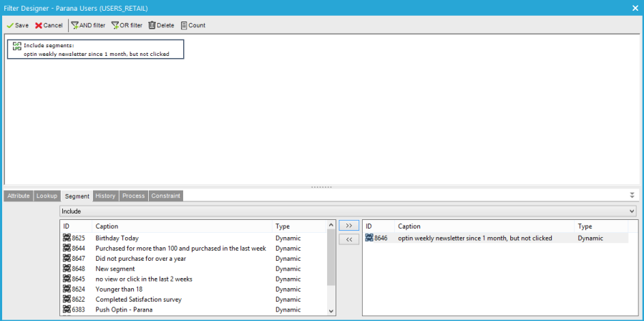Collapse the bottom panel with double chevron

pyautogui.click(x=632, y=195)
